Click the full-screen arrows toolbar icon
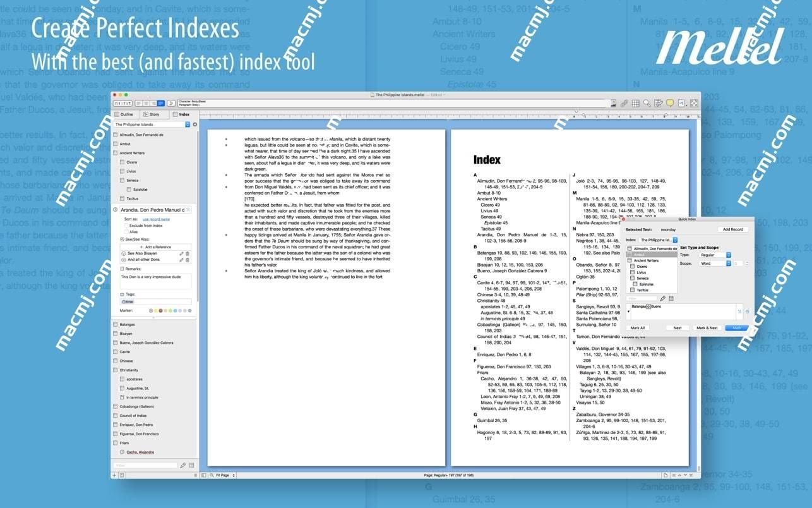The height and width of the screenshot is (508, 812). [x=694, y=103]
